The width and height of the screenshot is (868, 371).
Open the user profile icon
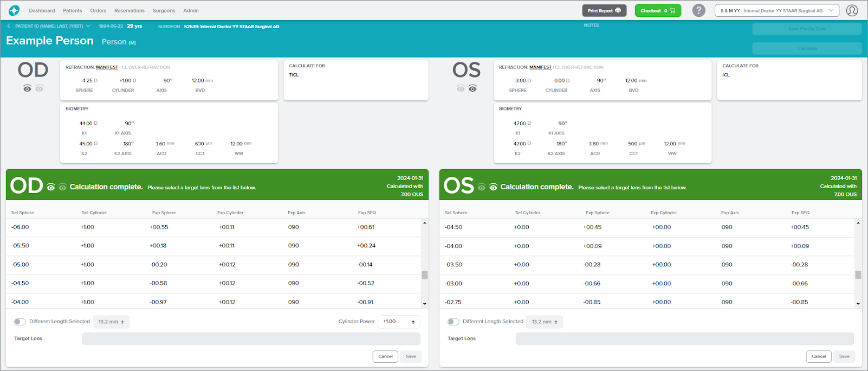point(852,10)
